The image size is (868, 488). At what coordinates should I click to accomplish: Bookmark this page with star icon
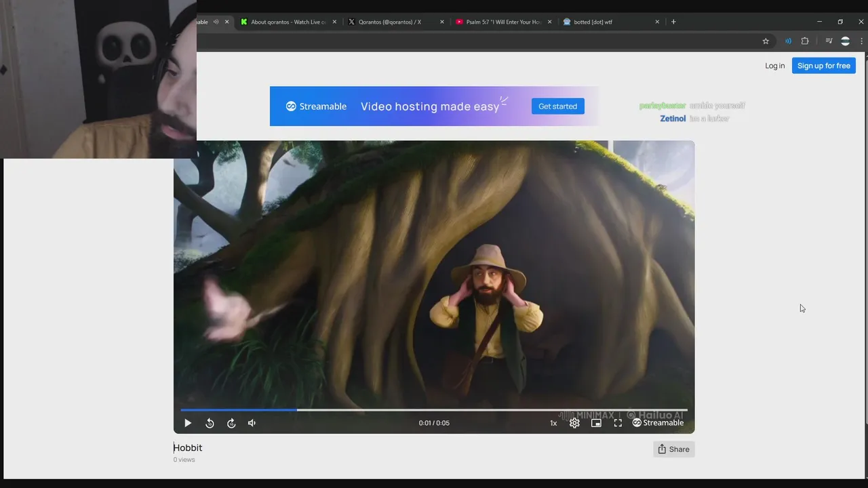click(766, 41)
